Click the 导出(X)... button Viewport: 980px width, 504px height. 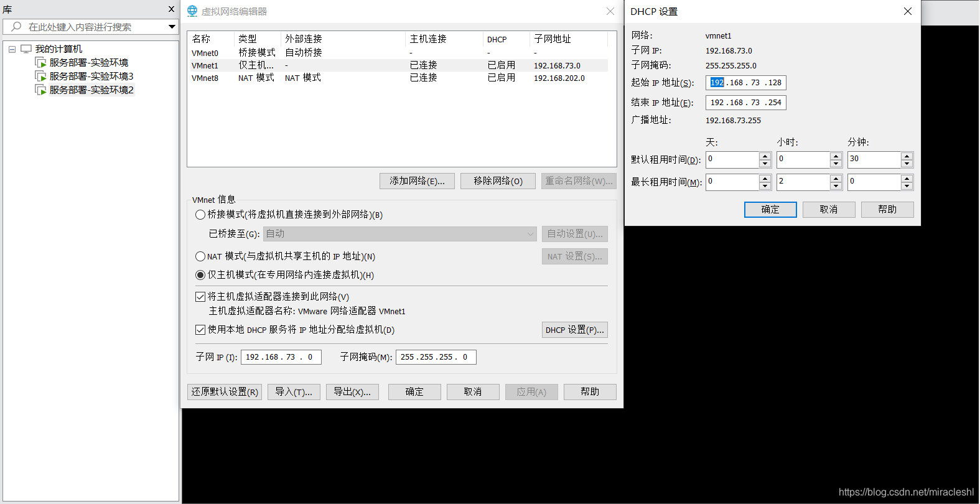352,392
